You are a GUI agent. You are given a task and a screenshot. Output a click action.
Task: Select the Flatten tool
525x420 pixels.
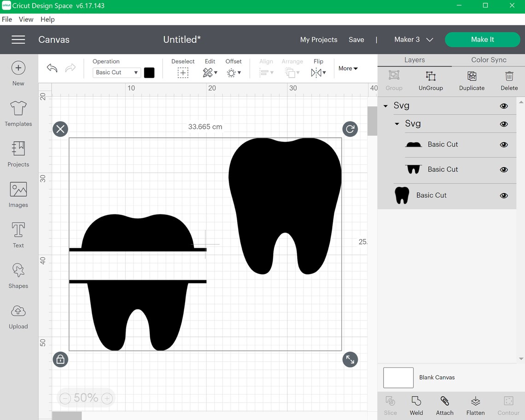tap(475, 405)
